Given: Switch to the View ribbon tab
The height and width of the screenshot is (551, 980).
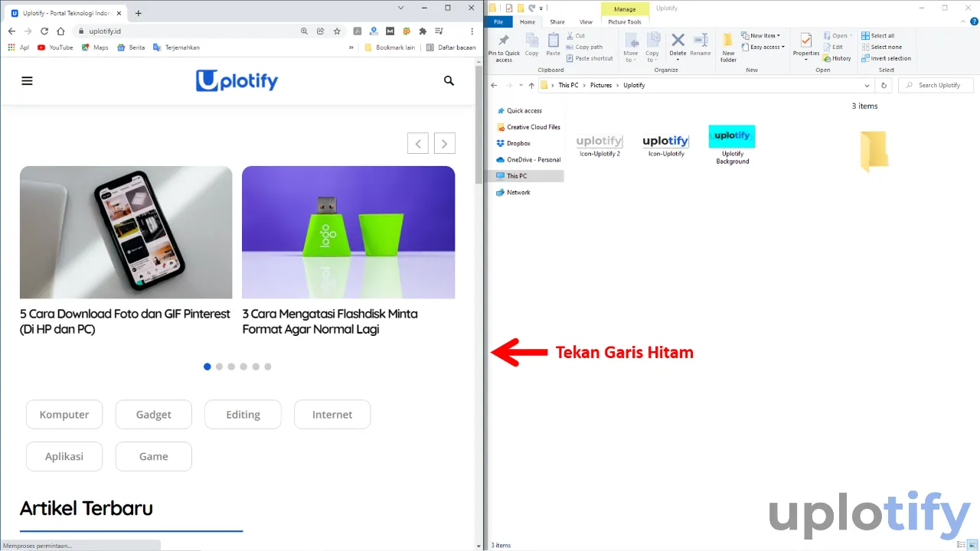Looking at the screenshot, I should point(586,21).
